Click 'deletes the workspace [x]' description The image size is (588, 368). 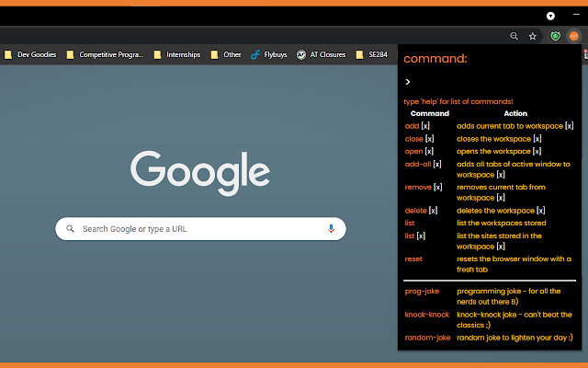pos(501,211)
